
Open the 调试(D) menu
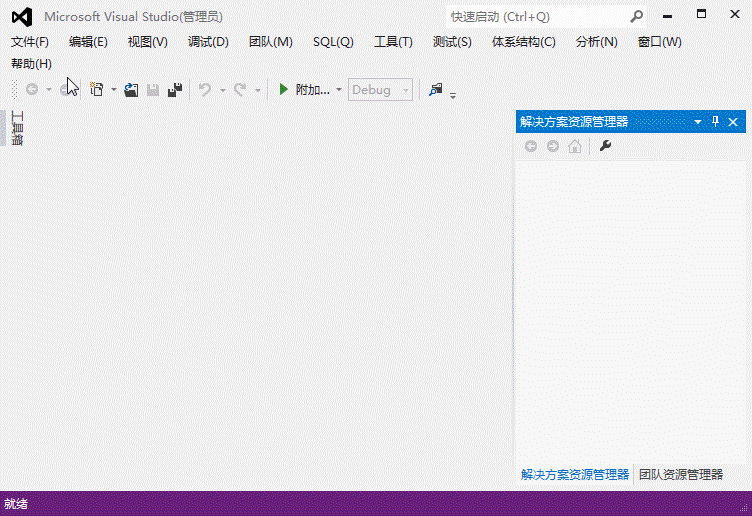point(208,42)
